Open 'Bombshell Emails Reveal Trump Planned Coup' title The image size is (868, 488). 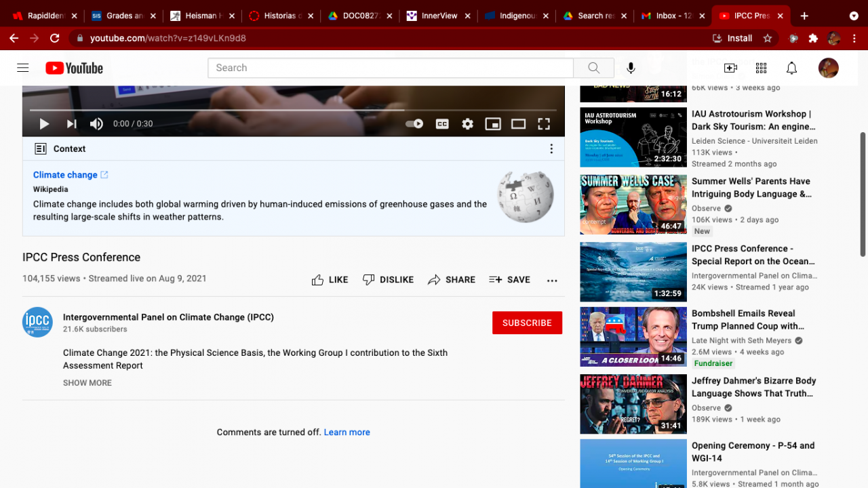point(748,320)
